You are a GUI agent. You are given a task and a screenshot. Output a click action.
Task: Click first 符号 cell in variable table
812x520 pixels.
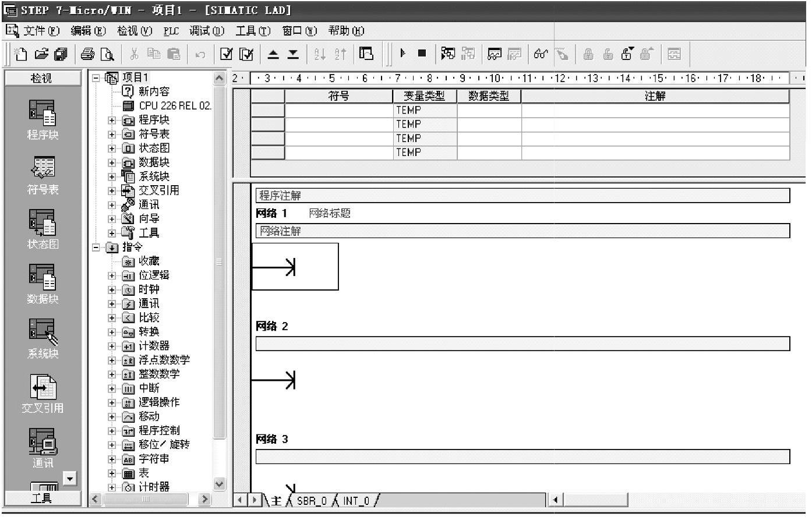click(x=339, y=110)
